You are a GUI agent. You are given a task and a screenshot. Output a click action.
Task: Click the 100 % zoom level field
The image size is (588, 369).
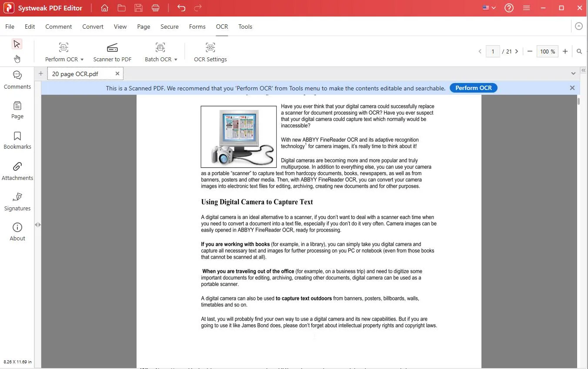(x=548, y=51)
